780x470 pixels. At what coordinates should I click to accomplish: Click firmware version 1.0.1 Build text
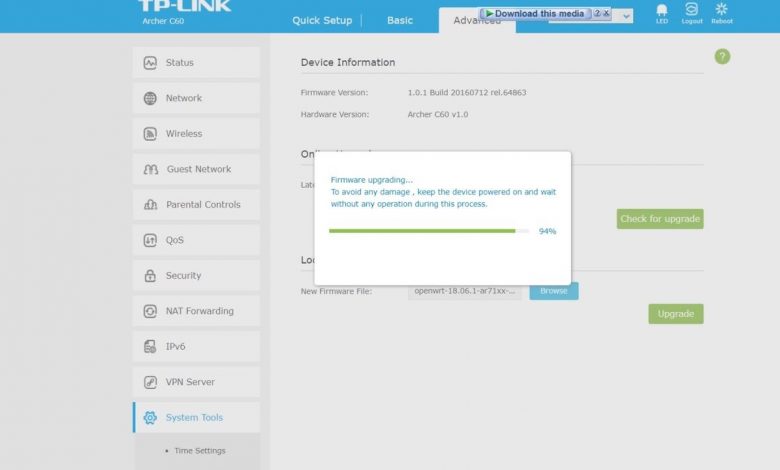tap(467, 93)
